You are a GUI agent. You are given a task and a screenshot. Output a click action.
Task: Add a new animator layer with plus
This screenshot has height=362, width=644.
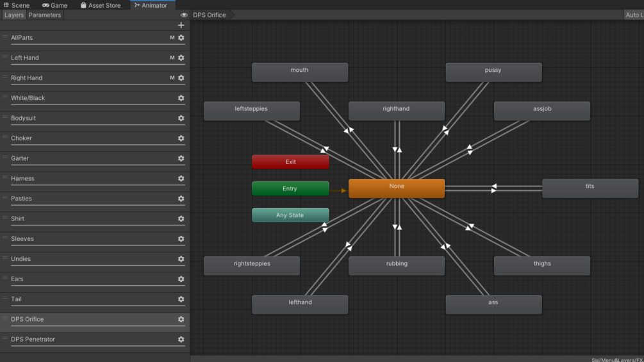pyautogui.click(x=181, y=25)
